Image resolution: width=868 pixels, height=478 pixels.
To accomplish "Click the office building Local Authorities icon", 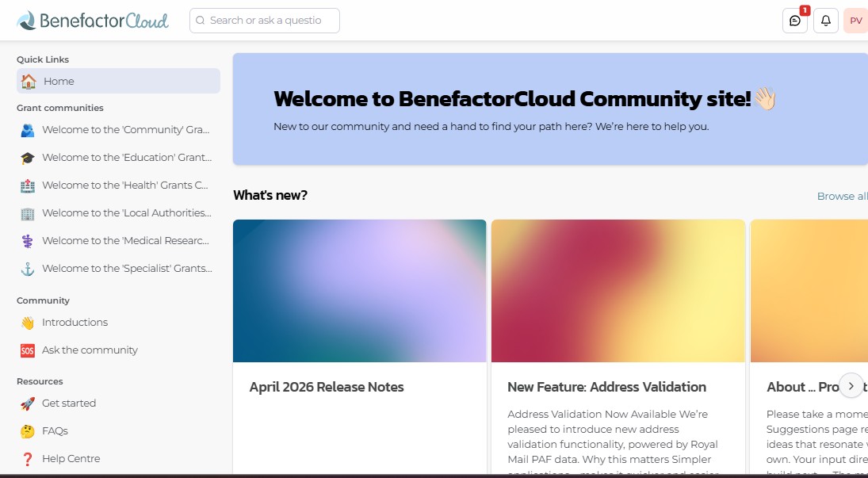I will point(28,213).
